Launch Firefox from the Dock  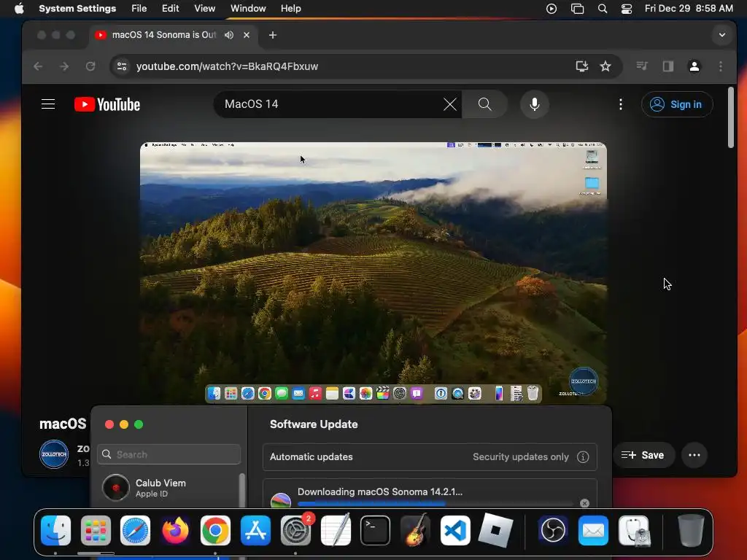[175, 531]
